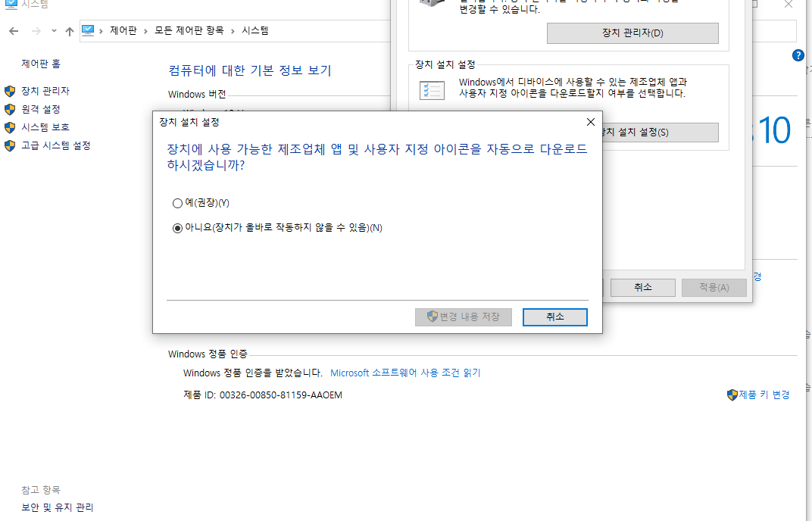Click shield icon beside 고급 시스템 설정
The image size is (812, 521).
(x=10, y=146)
